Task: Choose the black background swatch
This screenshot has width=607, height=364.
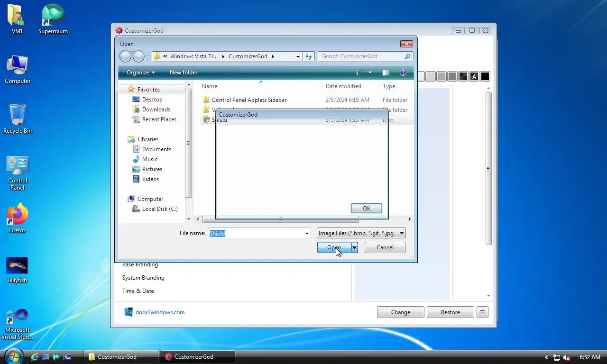Action: [x=485, y=76]
